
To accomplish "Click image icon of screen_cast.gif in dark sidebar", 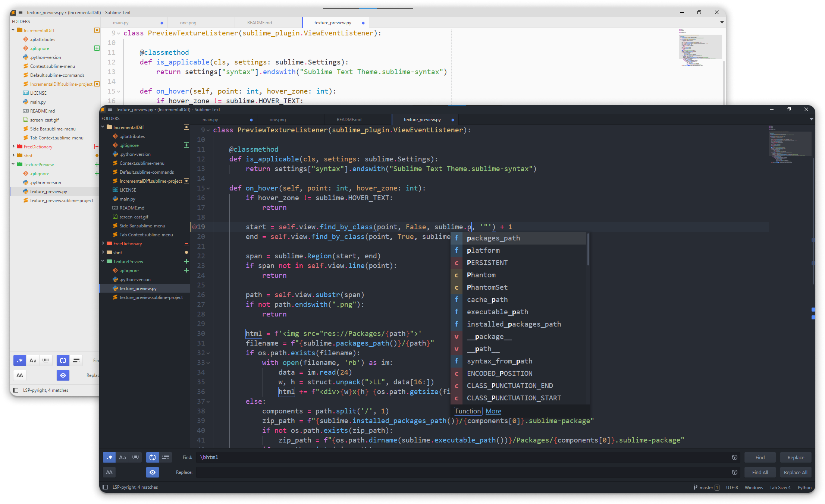I will point(115,217).
